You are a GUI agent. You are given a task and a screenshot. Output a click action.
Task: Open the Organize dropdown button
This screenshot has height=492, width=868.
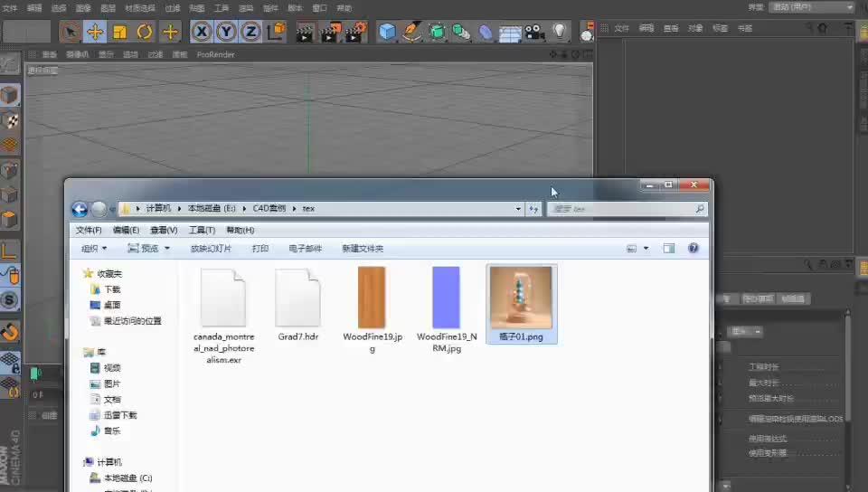[x=94, y=249]
